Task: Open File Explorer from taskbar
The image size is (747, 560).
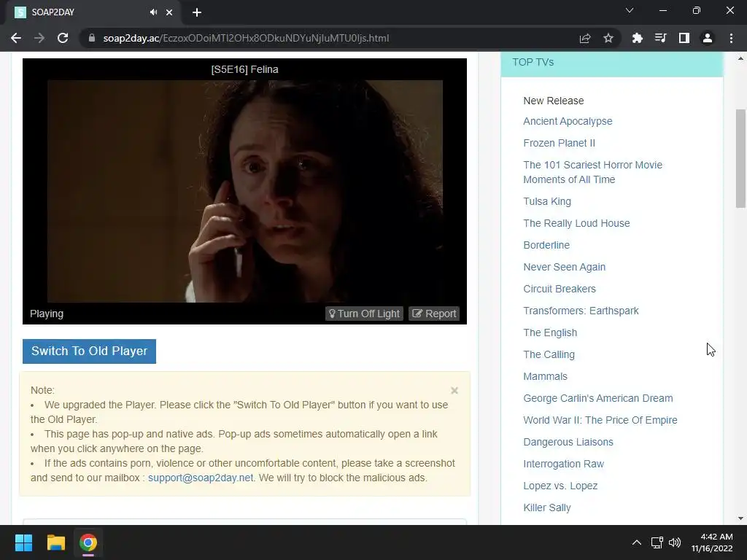Action: (55, 542)
